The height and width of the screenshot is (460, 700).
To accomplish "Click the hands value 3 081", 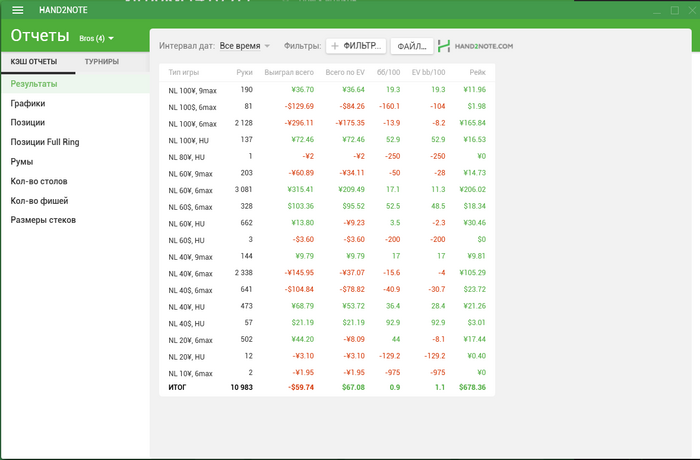I will pos(244,189).
